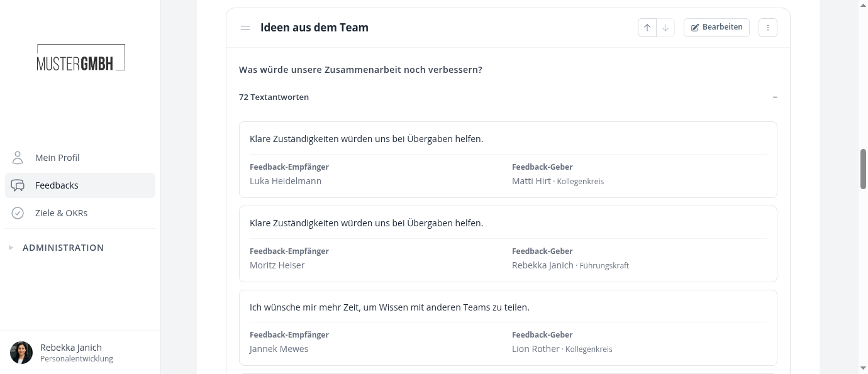The image size is (868, 374).
Task: Click the Personalentwicklung label under user name
Action: [x=77, y=359]
